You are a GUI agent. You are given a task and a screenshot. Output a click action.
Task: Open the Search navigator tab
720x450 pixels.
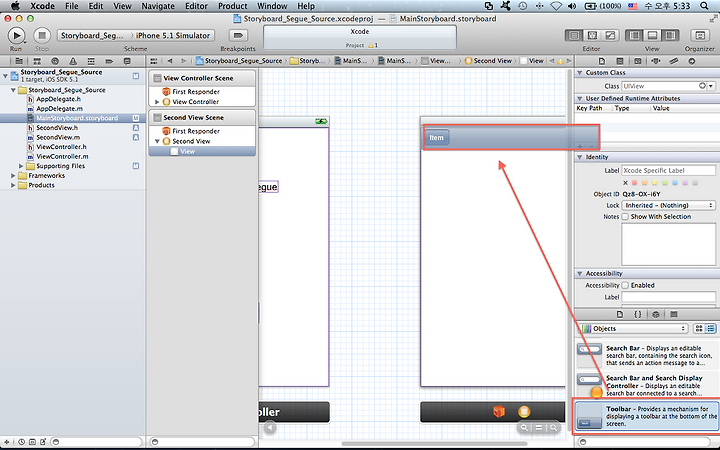pos(55,61)
